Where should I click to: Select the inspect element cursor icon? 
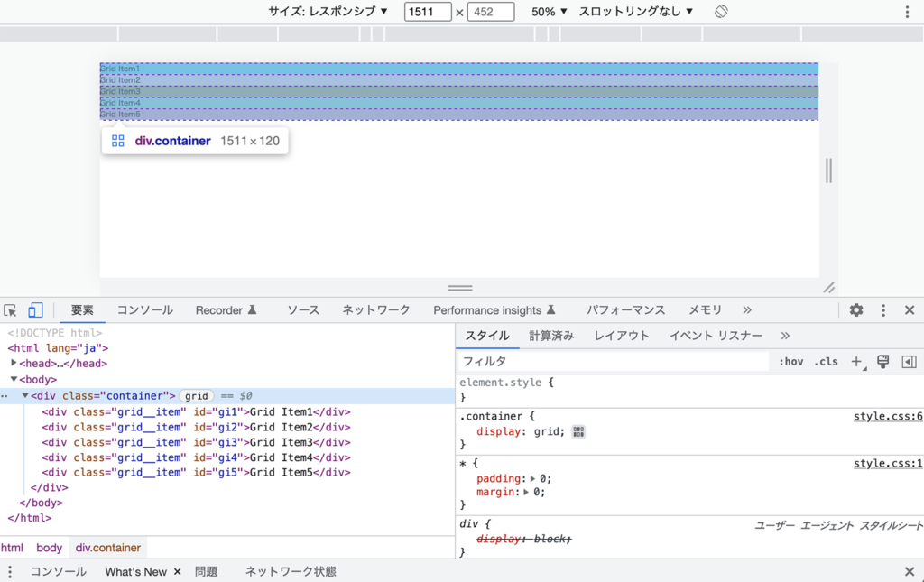(x=11, y=309)
